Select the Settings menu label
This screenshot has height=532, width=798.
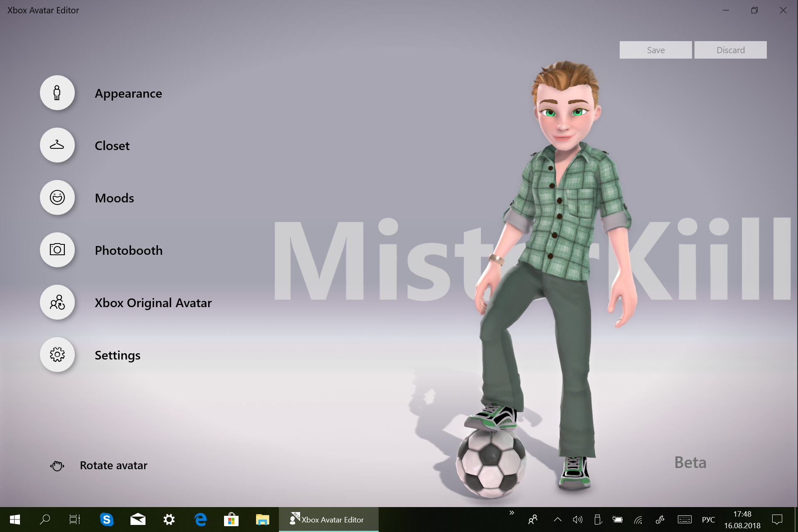point(118,355)
